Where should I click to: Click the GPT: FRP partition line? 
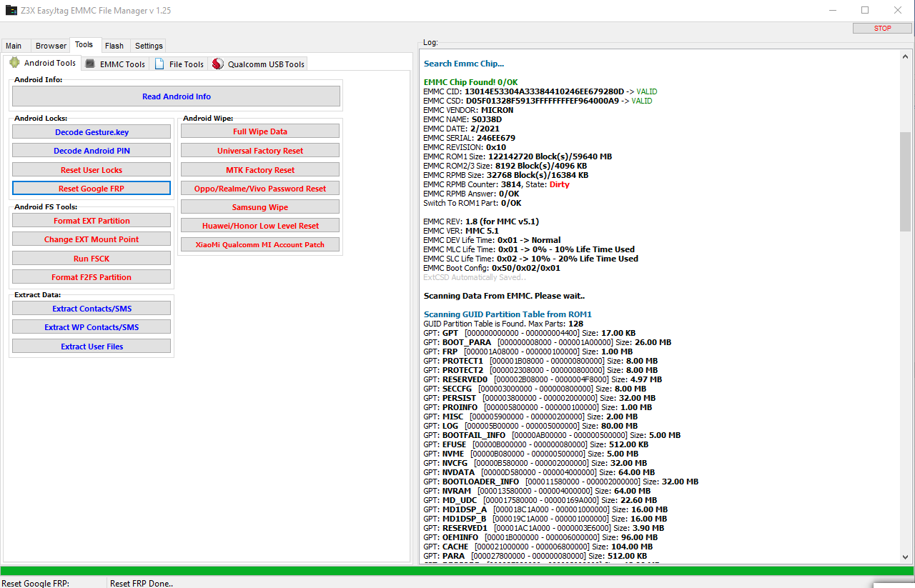pyautogui.click(x=528, y=352)
